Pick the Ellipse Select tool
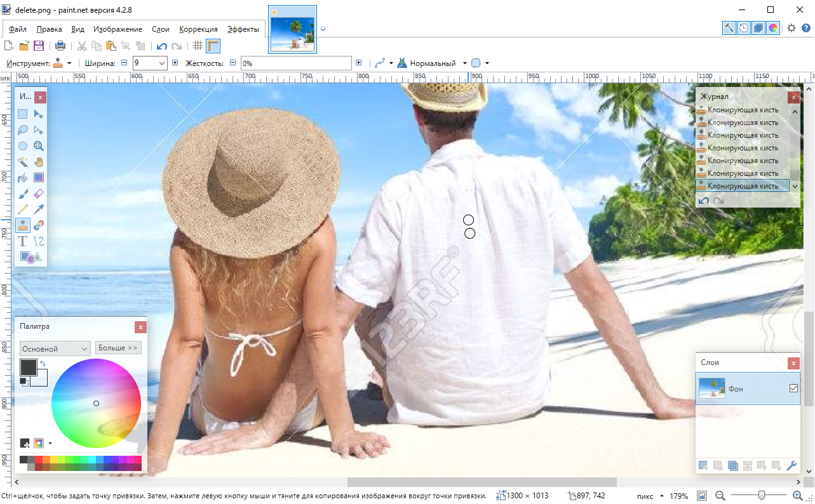Image resolution: width=815 pixels, height=504 pixels. [x=23, y=146]
